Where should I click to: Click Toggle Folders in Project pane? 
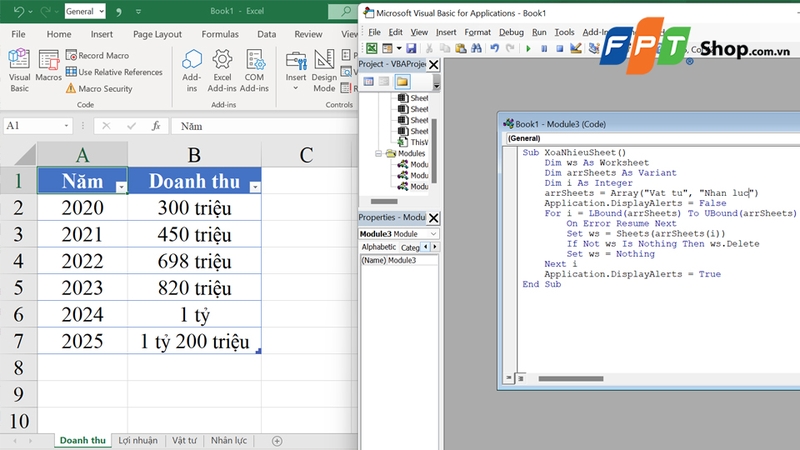click(402, 82)
